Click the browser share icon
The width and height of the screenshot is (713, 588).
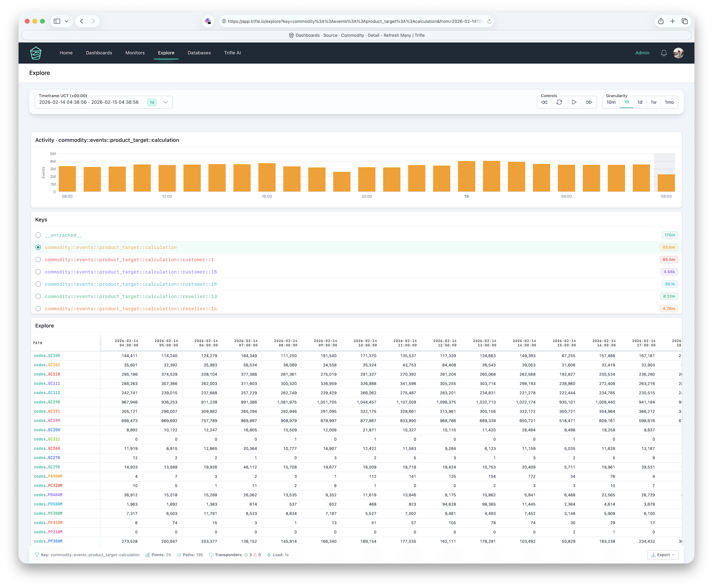click(x=661, y=21)
